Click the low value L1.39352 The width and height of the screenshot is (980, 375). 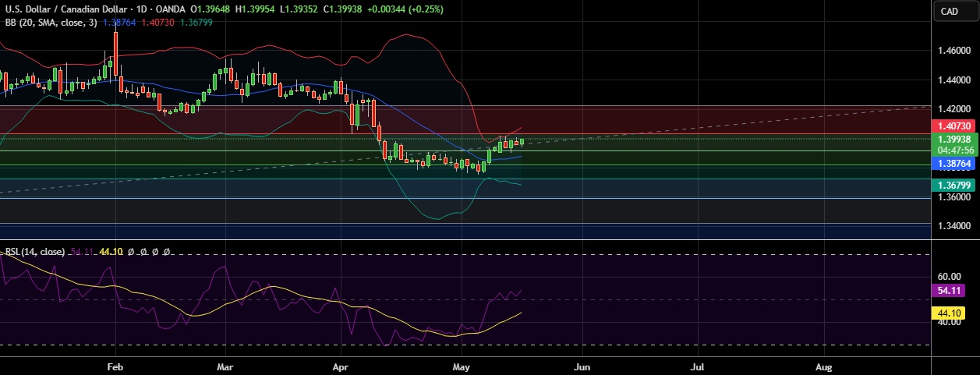(298, 9)
